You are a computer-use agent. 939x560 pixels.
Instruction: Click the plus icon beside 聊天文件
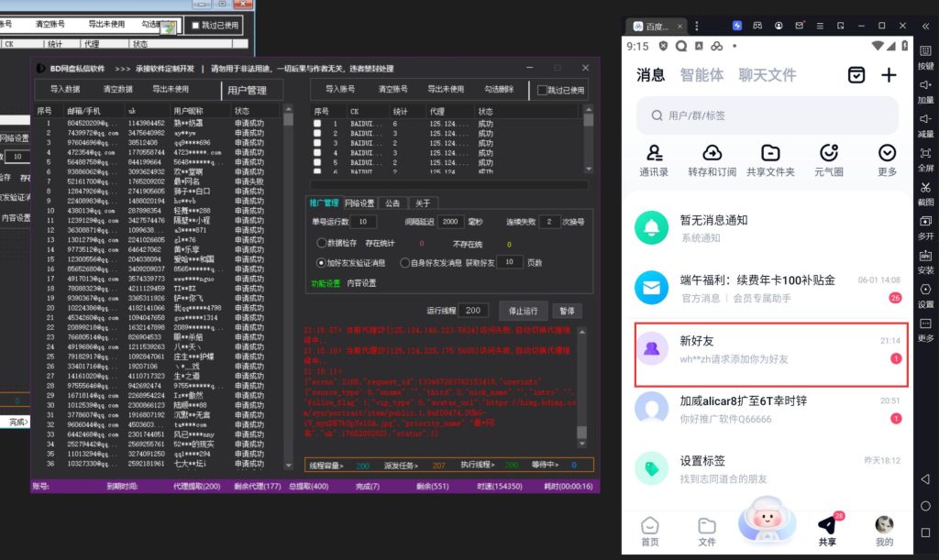[x=888, y=76]
